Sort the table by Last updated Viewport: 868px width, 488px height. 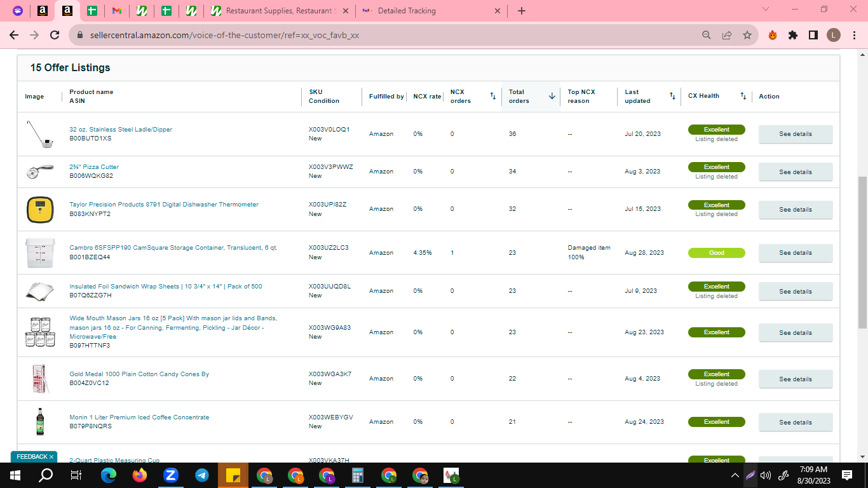tap(672, 96)
